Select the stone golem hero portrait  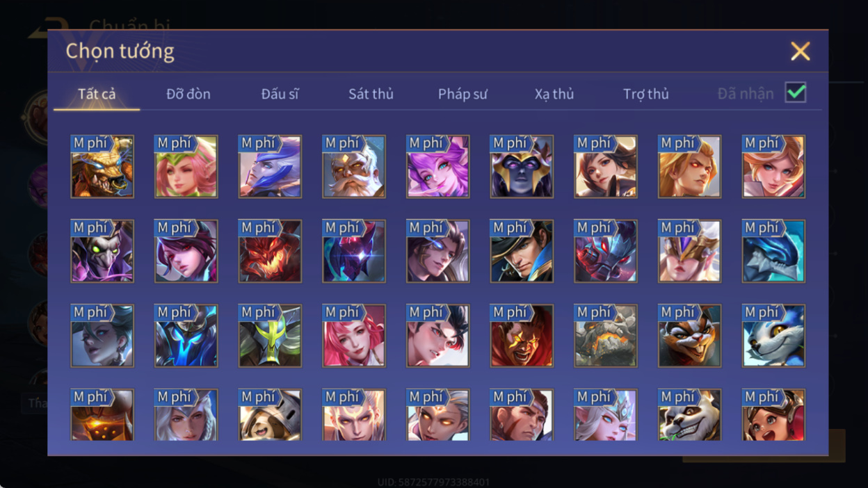click(x=606, y=336)
